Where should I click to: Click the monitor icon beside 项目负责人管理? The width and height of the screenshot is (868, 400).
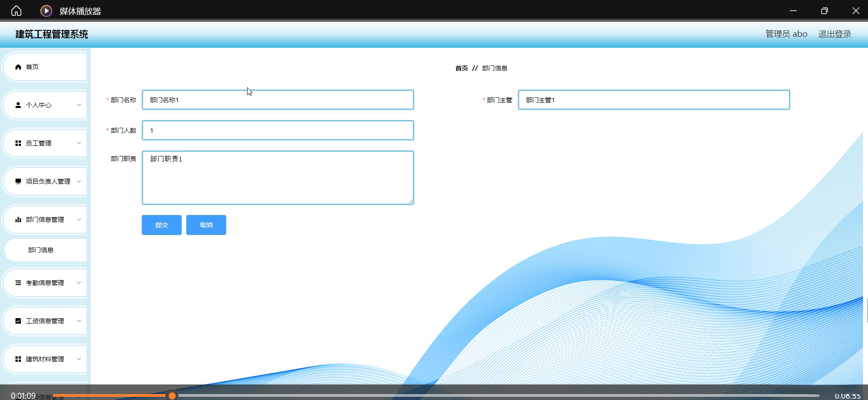click(x=18, y=181)
